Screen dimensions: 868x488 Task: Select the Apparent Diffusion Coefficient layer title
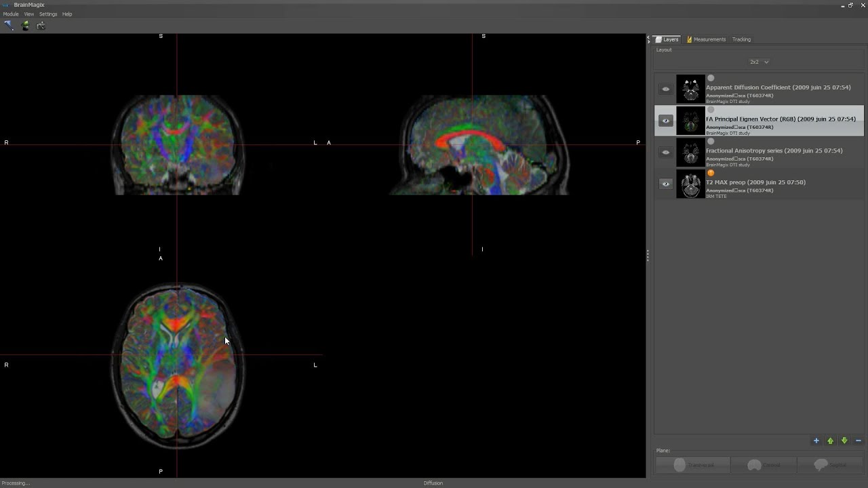[778, 87]
